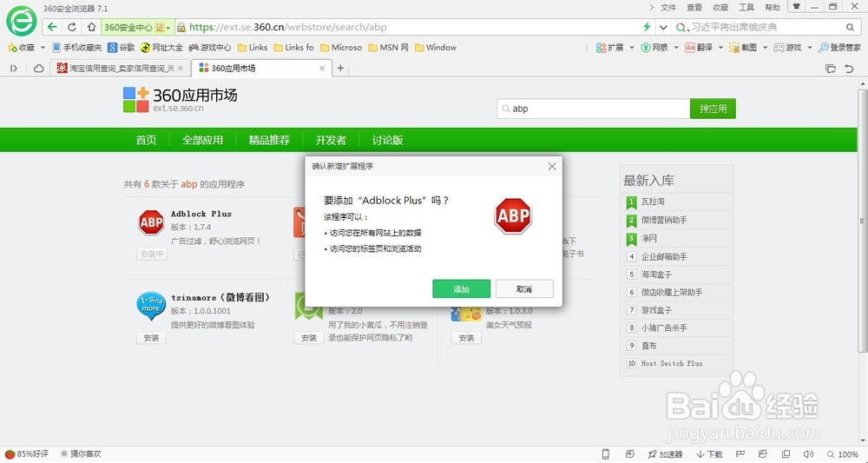Go back with the green arrow button
Image resolution: width=868 pixels, height=463 pixels.
[52, 27]
